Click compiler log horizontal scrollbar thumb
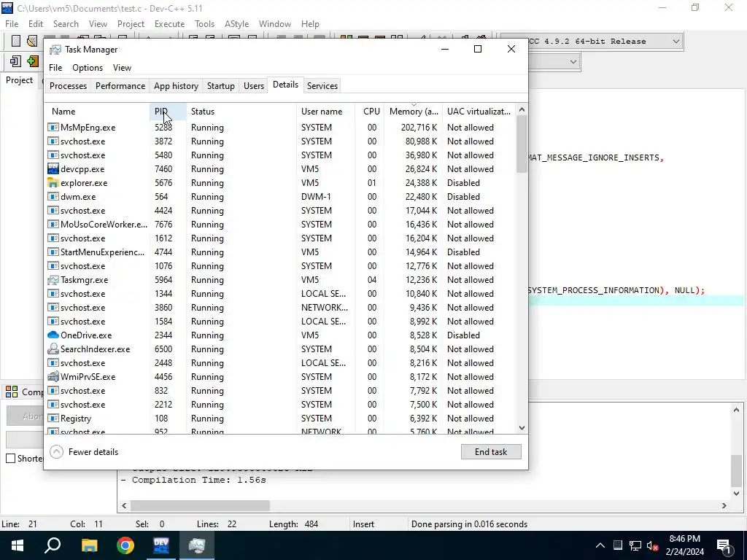The image size is (747, 560). coord(200,505)
